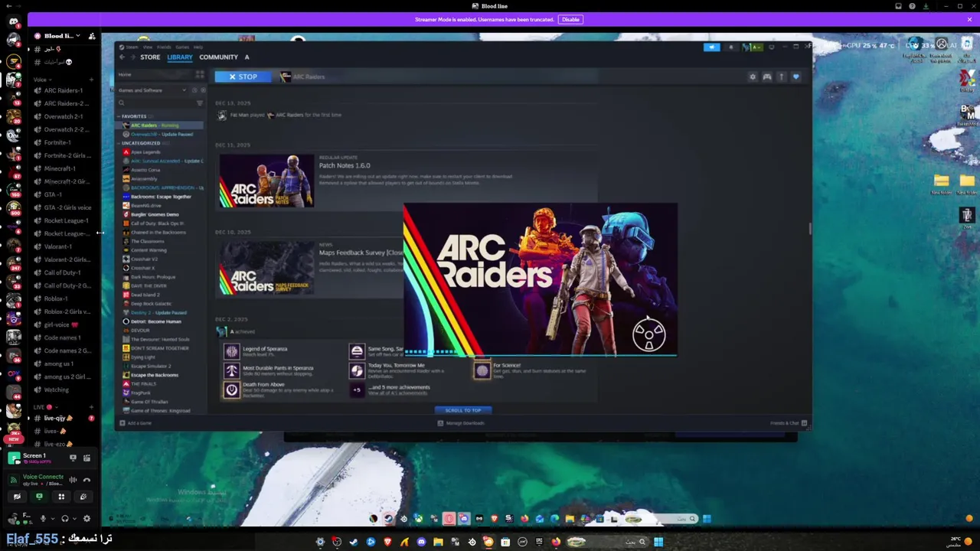This screenshot has width=980, height=551.
Task: Open Games and Software dropdown in Steam
Action: point(152,90)
